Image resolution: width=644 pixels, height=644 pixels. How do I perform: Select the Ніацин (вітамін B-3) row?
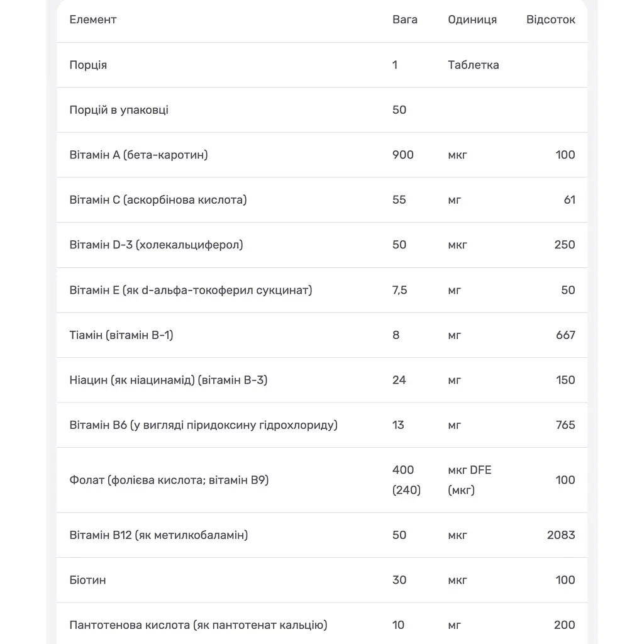(322, 380)
